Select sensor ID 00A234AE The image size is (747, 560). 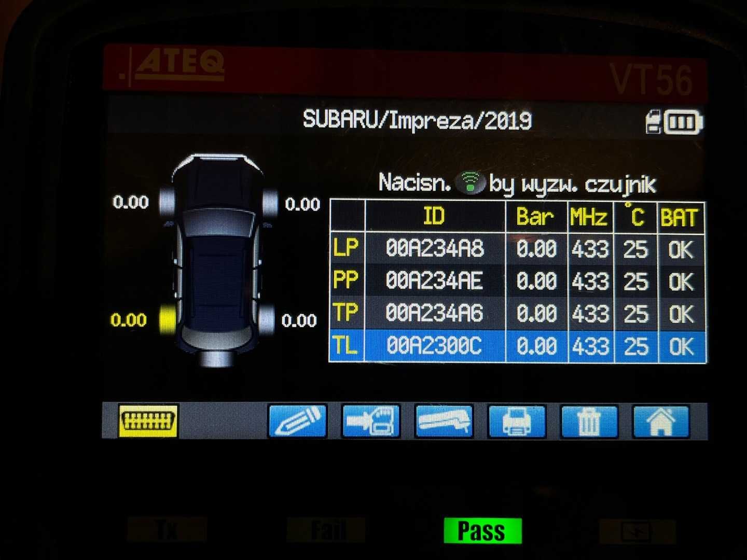point(435,281)
